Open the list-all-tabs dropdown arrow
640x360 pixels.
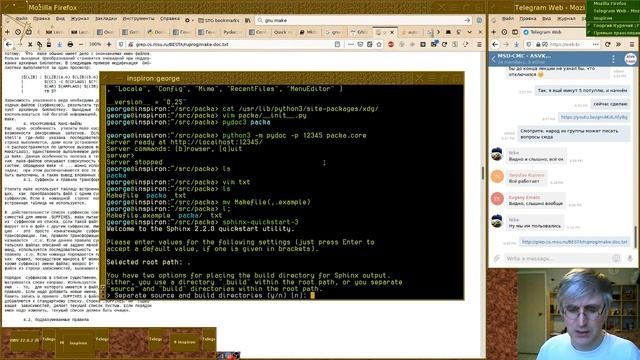[470, 32]
